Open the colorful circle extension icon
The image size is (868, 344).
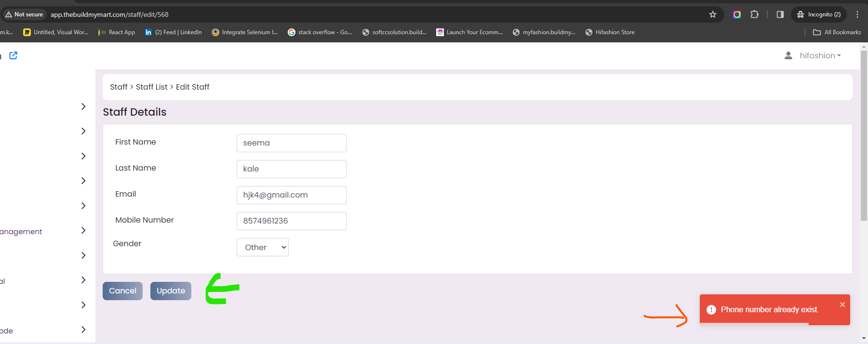click(737, 14)
